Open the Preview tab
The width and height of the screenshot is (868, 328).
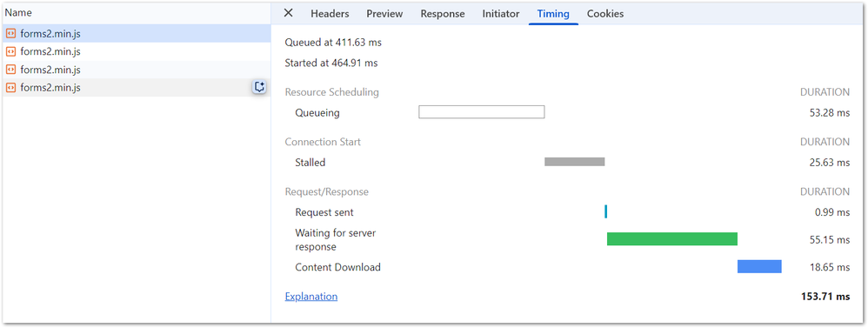pyautogui.click(x=384, y=14)
